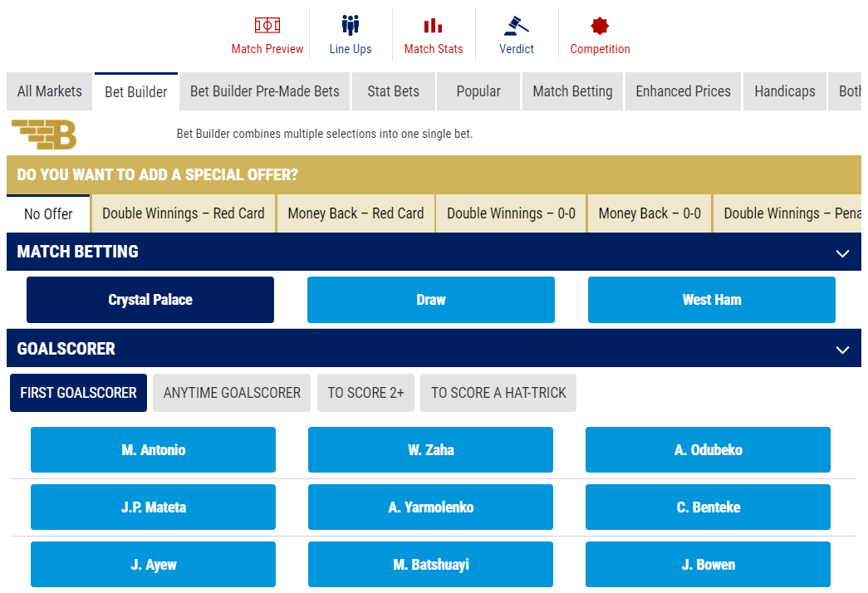
Task: Select the Bet Builder tab
Action: [136, 91]
